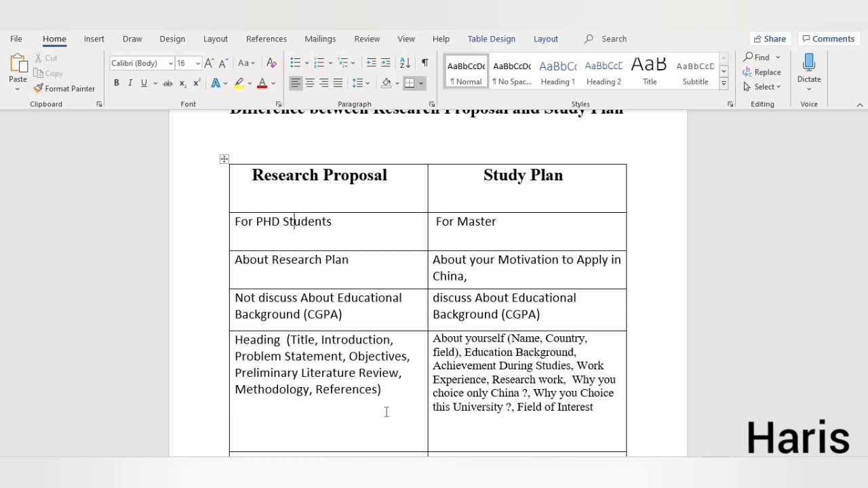
Task: Open the Help tab
Action: click(x=441, y=39)
